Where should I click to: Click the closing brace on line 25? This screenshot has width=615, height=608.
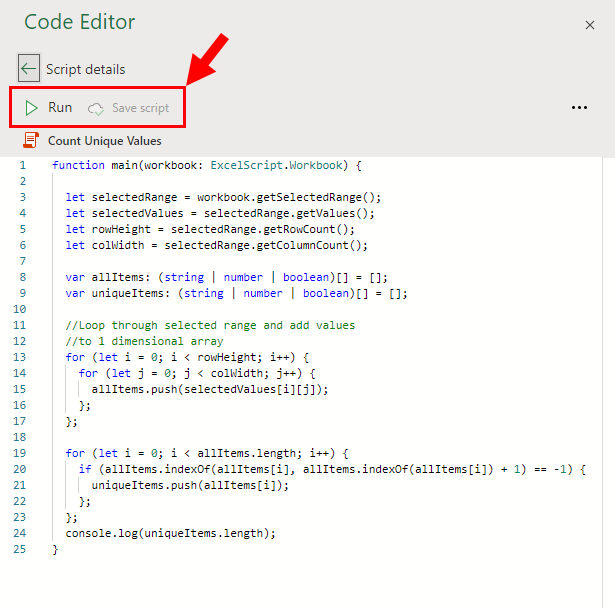[x=55, y=549]
